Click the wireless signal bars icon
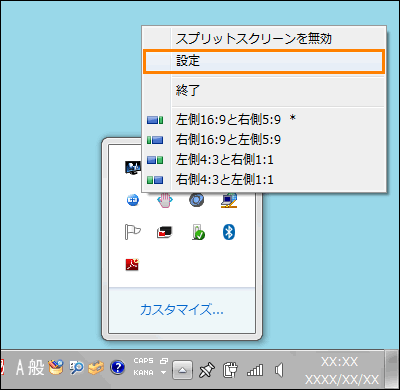Image resolution: width=400 pixels, height=390 pixels. pyautogui.click(x=255, y=370)
